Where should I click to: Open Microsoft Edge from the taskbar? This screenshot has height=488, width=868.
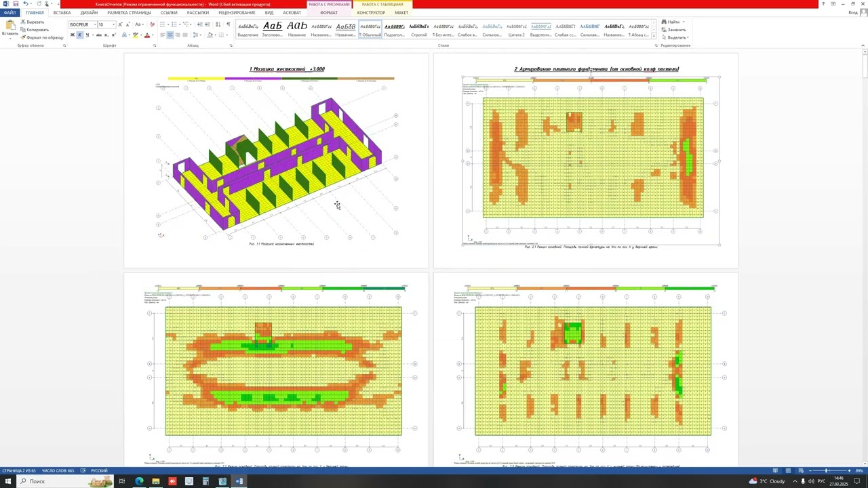[x=139, y=481]
